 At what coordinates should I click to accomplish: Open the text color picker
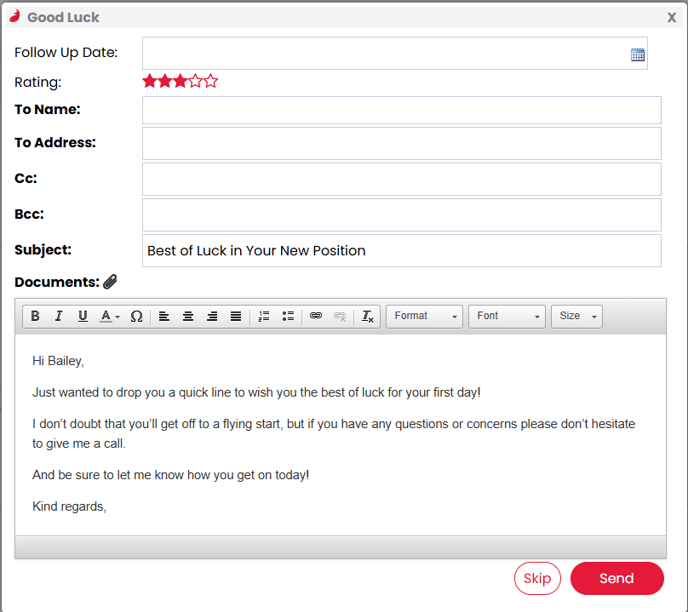pyautogui.click(x=109, y=316)
